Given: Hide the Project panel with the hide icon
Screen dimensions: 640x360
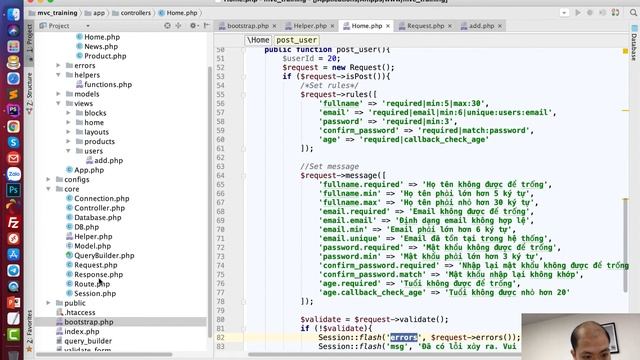Looking at the screenshot, I should [x=207, y=26].
